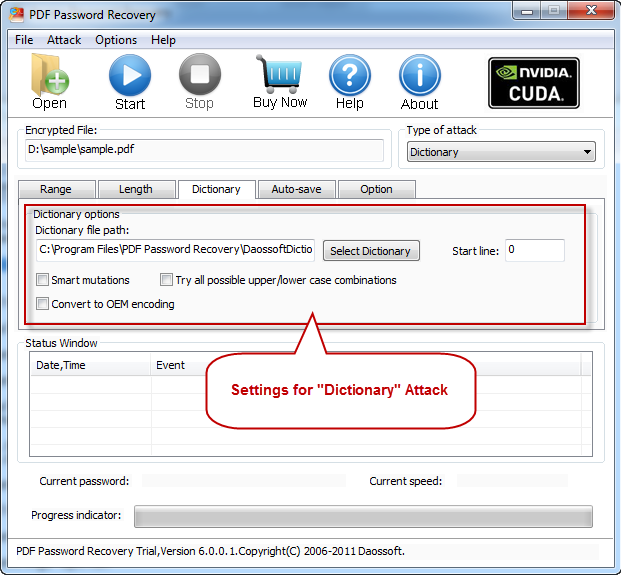Close the PDF Password Recovery window
Viewport: 621px width, 575px height.
(591, 10)
